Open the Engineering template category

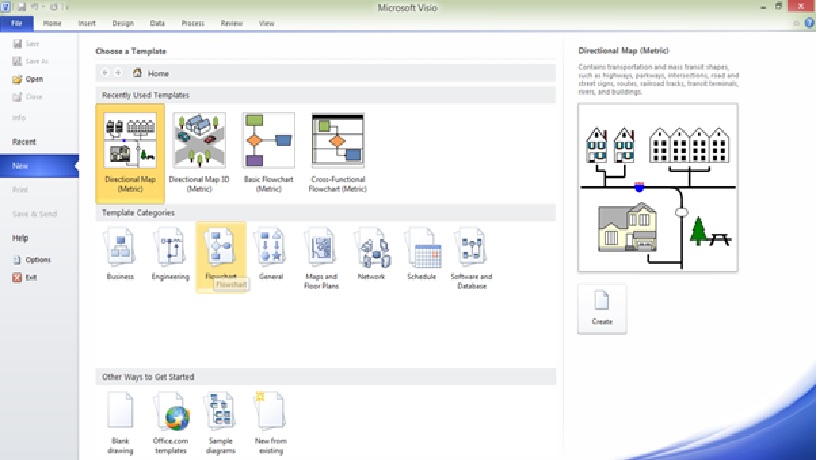(170, 254)
